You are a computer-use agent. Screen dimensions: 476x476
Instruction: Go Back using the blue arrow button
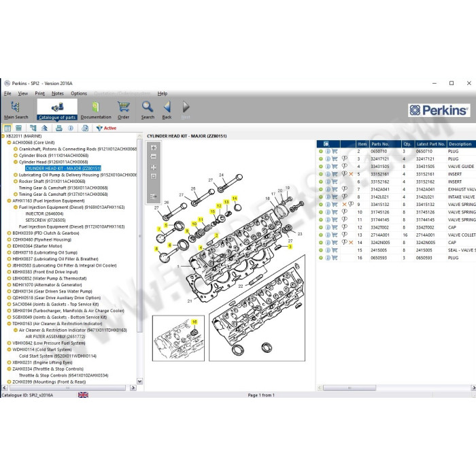[x=167, y=110]
